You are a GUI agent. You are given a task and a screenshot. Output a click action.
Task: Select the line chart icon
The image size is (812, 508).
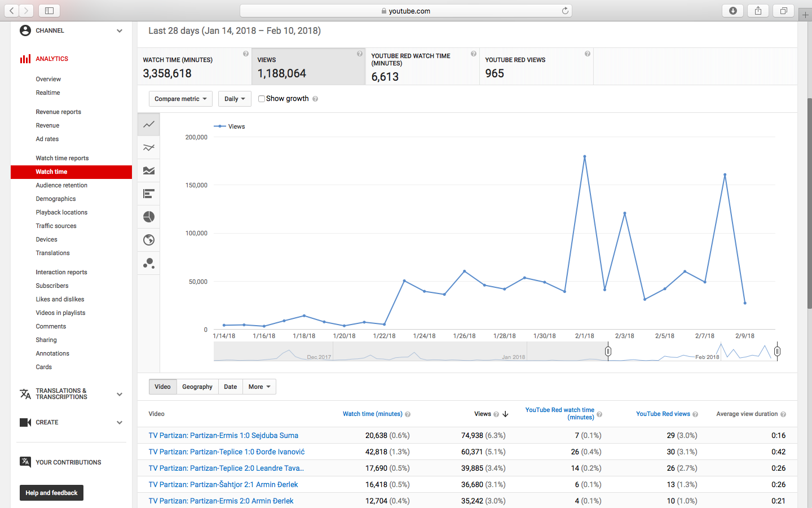pyautogui.click(x=149, y=124)
